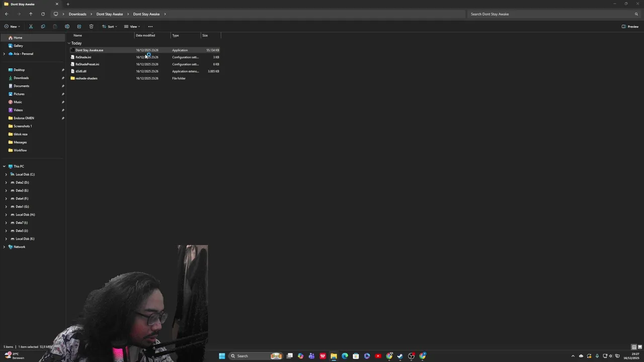This screenshot has height=362, width=644.
Task: Open Copilot from the taskbar
Action: [300, 356]
